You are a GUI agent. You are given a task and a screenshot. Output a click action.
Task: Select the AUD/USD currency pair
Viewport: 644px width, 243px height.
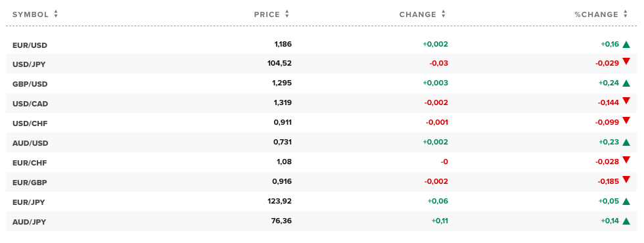tap(30, 143)
